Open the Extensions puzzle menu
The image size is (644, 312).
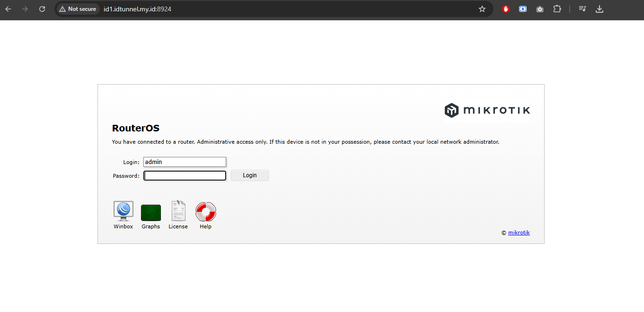coord(557,9)
